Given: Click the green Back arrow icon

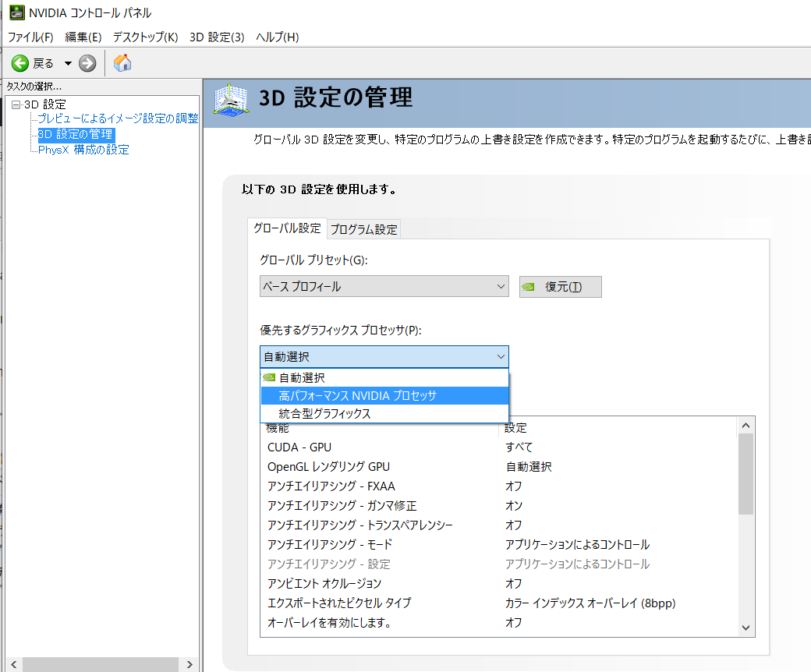Looking at the screenshot, I should click(20, 64).
